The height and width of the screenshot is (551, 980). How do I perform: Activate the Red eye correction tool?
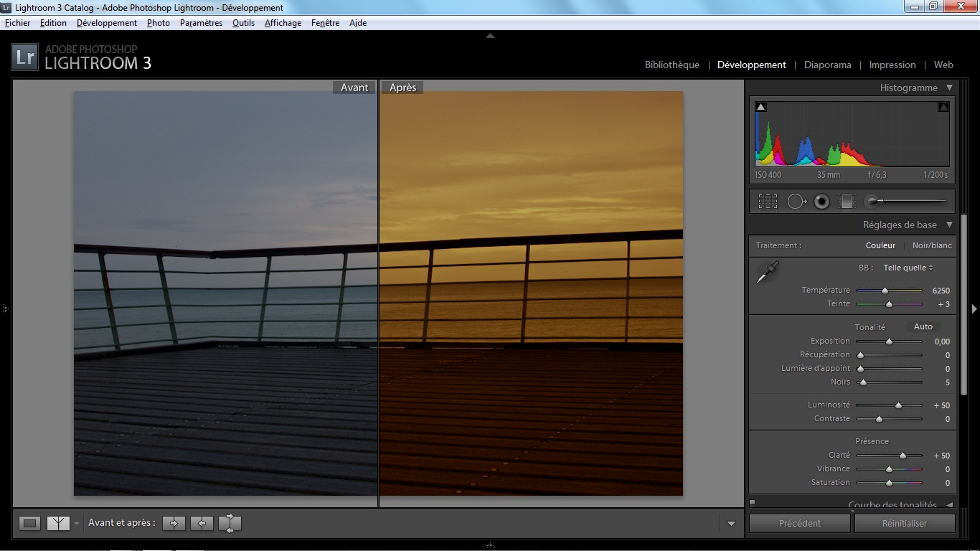822,202
